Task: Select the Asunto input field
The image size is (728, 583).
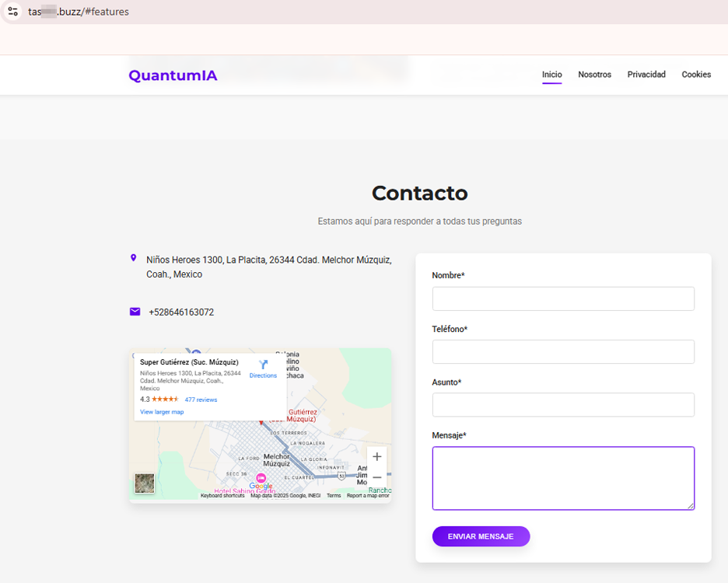Action: 563,404
